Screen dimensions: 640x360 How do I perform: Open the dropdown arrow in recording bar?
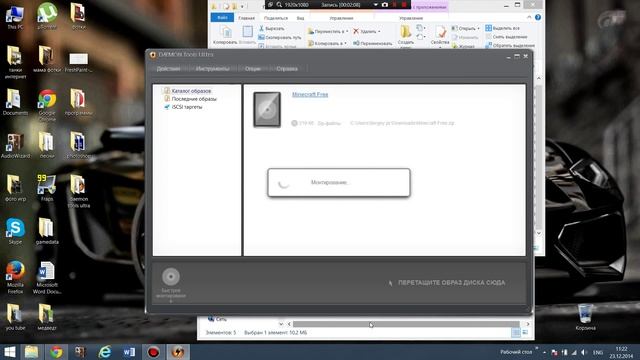(376, 5)
